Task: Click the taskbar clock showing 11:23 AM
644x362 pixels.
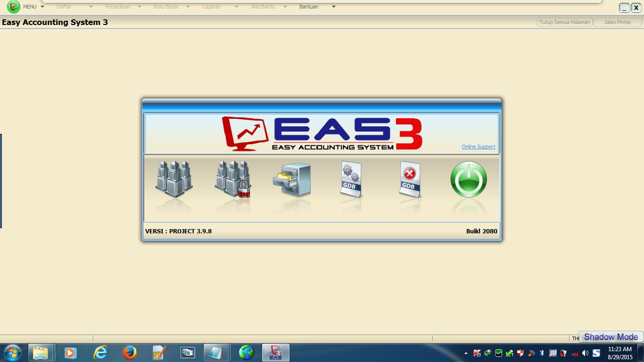Action: click(620, 353)
